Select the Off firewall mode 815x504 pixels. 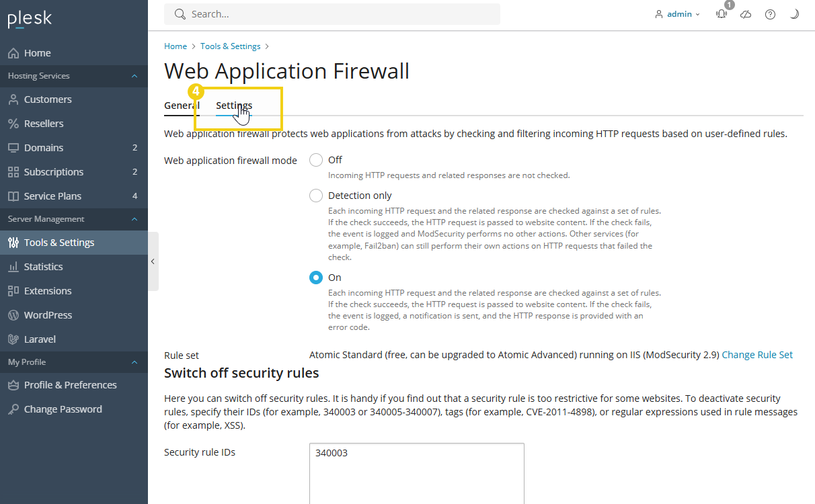(316, 160)
